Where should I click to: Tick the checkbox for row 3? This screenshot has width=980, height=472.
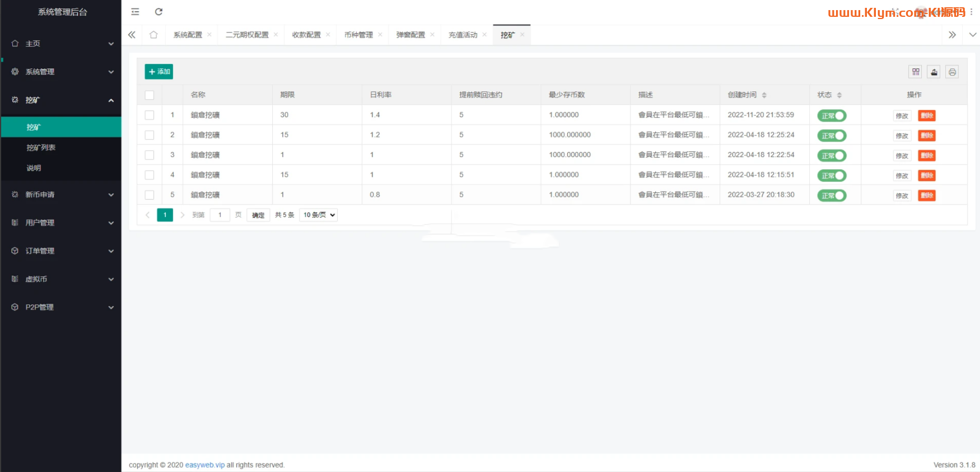coord(150,155)
